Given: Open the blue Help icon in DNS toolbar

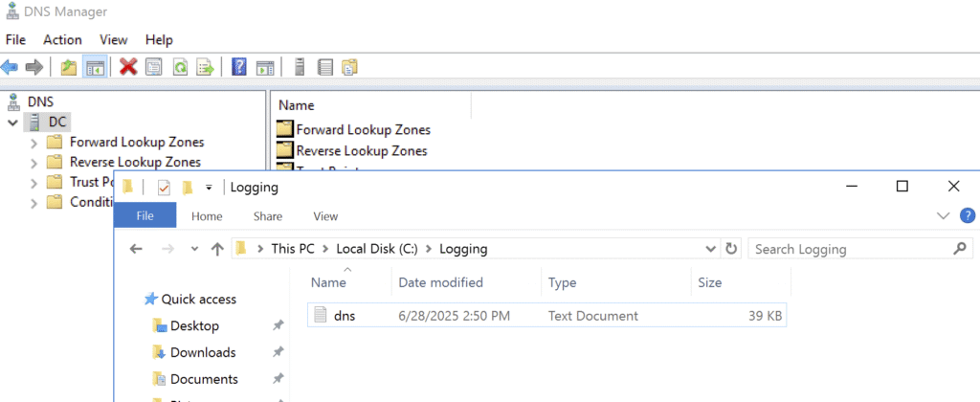Looking at the screenshot, I should 239,67.
